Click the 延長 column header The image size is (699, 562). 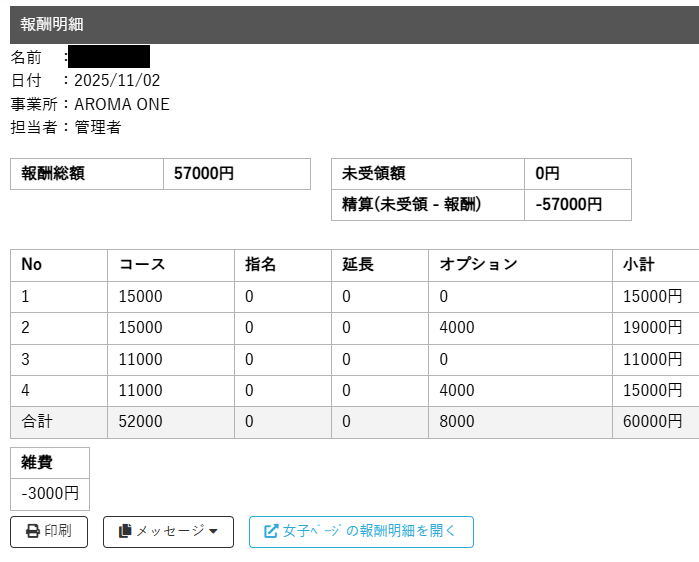357,265
